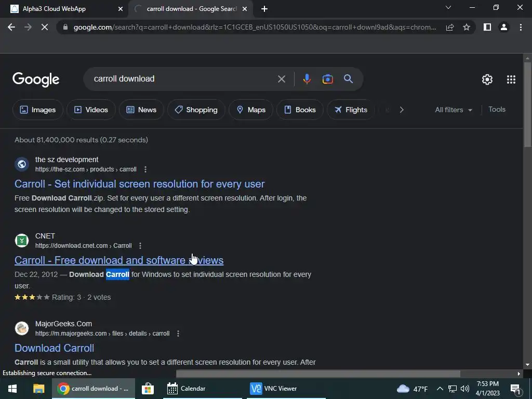532x399 pixels.
Task: Filter results by Shopping
Action: [x=196, y=110]
